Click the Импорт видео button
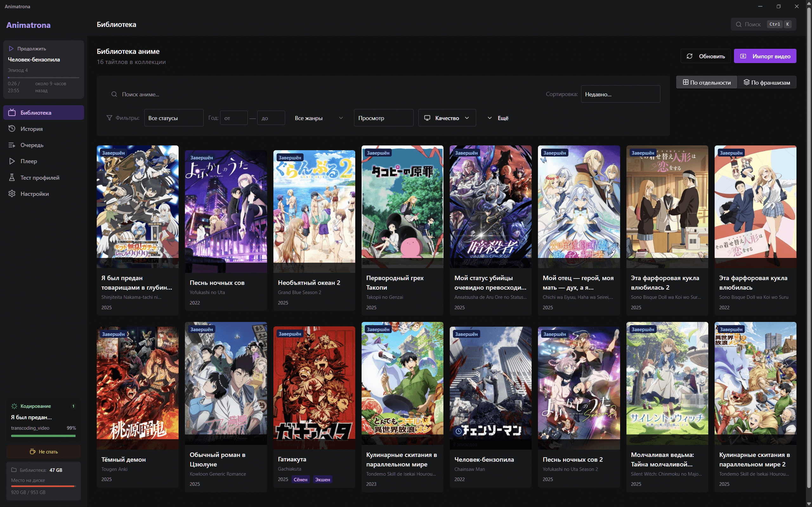 [765, 56]
